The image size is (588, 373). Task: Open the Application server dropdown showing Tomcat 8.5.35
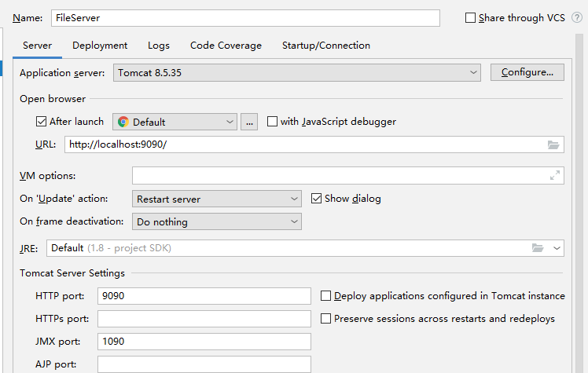pyautogui.click(x=297, y=72)
